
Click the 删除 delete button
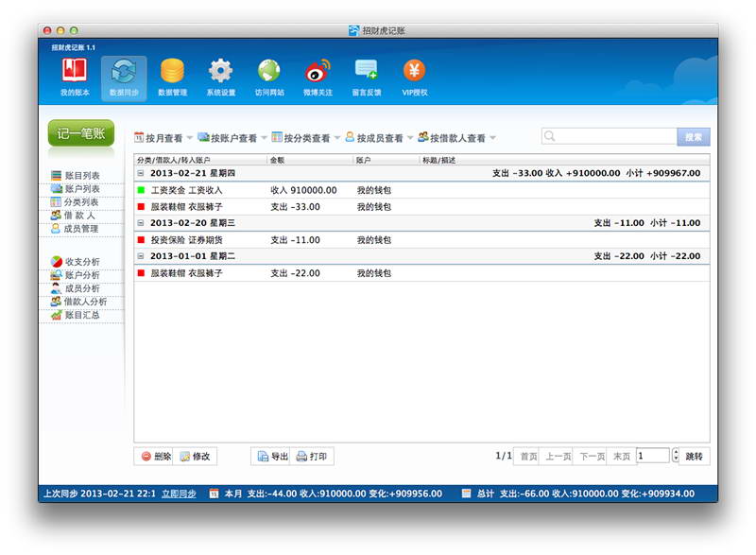click(x=155, y=456)
